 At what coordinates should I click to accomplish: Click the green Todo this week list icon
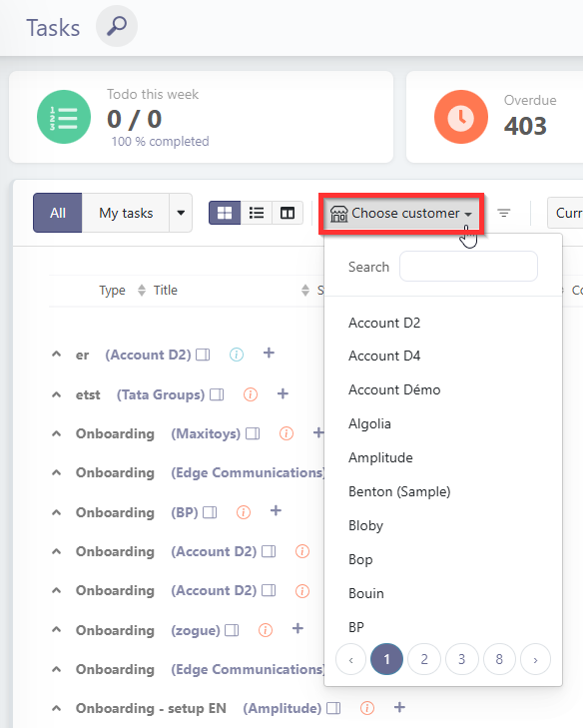pos(64,117)
